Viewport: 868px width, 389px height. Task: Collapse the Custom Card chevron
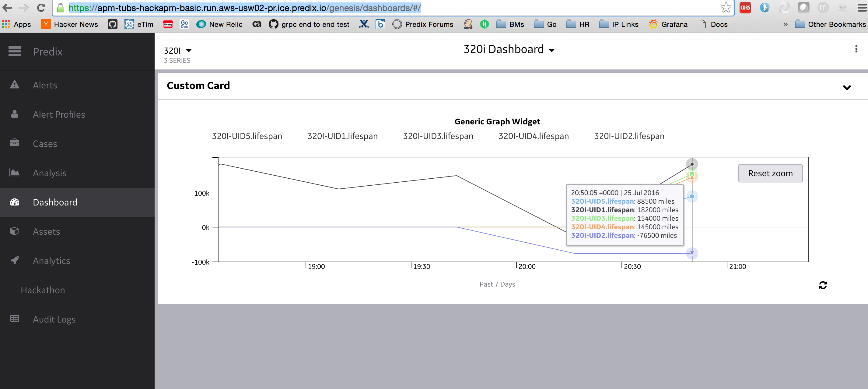(846, 87)
